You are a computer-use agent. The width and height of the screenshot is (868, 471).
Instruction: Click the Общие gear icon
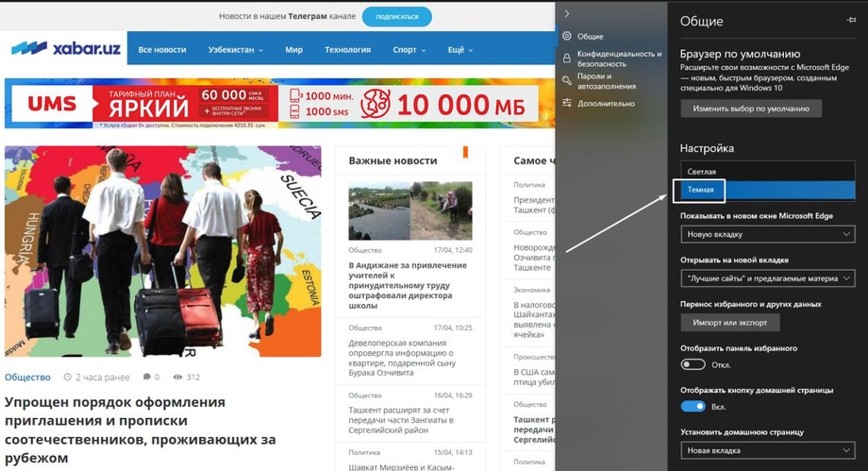click(567, 36)
